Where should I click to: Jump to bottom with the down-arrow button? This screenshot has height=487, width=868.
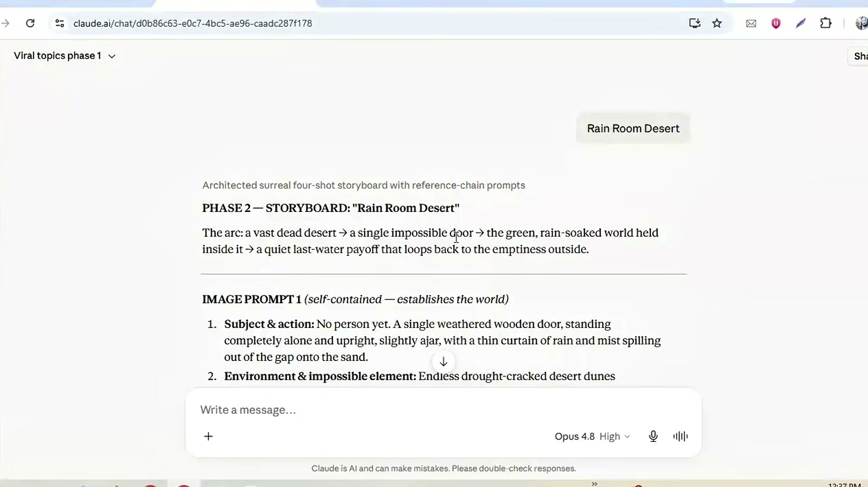point(443,362)
